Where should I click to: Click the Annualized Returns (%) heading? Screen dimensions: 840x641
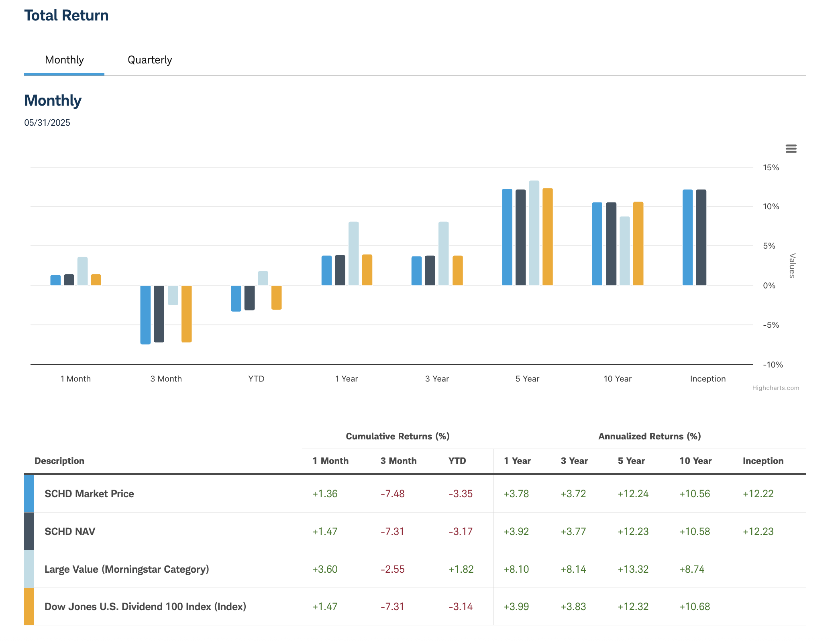(650, 436)
